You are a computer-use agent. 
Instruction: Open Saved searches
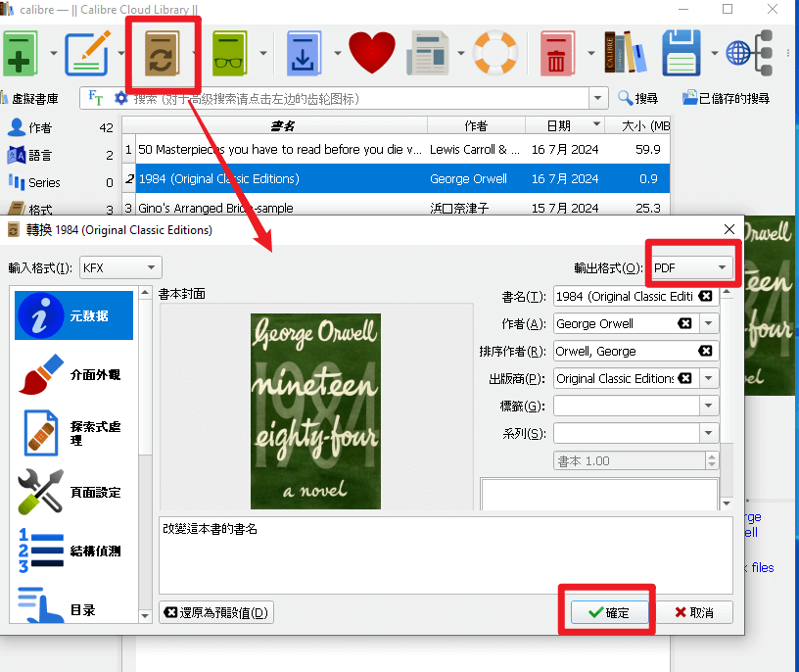pos(727,98)
